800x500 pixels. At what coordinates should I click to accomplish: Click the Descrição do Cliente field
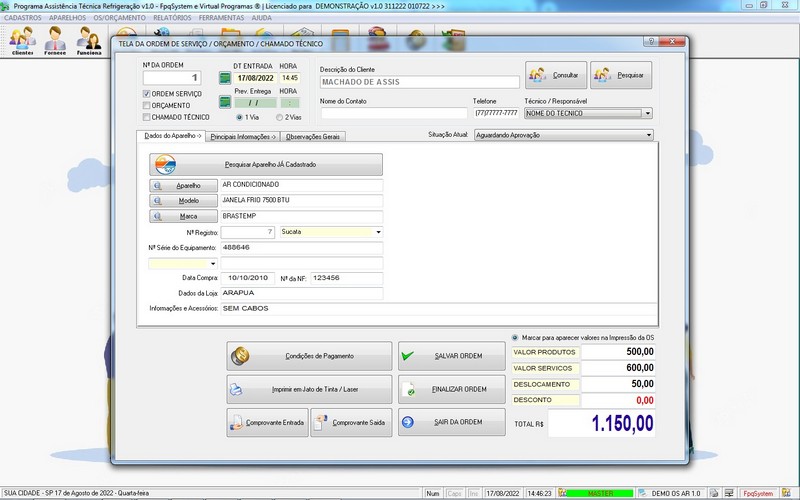tap(419, 82)
